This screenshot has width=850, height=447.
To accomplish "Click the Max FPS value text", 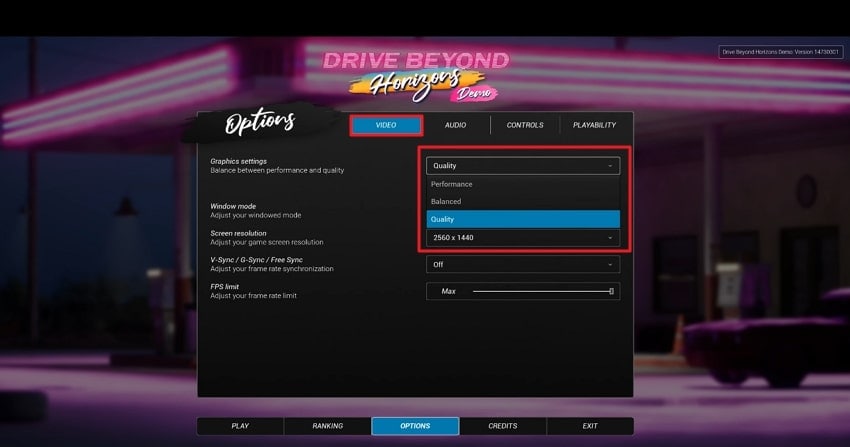I will 448,291.
